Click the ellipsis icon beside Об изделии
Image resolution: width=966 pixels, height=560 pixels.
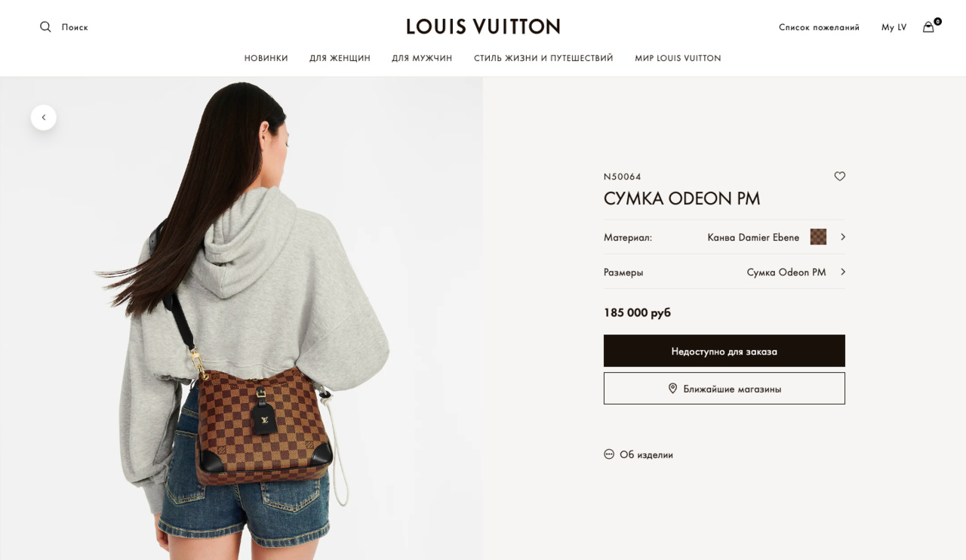[609, 454]
